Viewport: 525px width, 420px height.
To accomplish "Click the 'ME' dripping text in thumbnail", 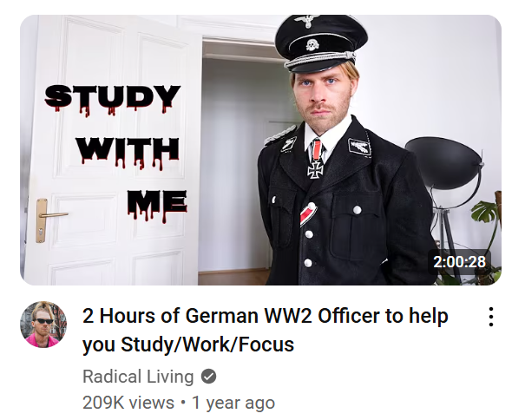I will [x=157, y=206].
